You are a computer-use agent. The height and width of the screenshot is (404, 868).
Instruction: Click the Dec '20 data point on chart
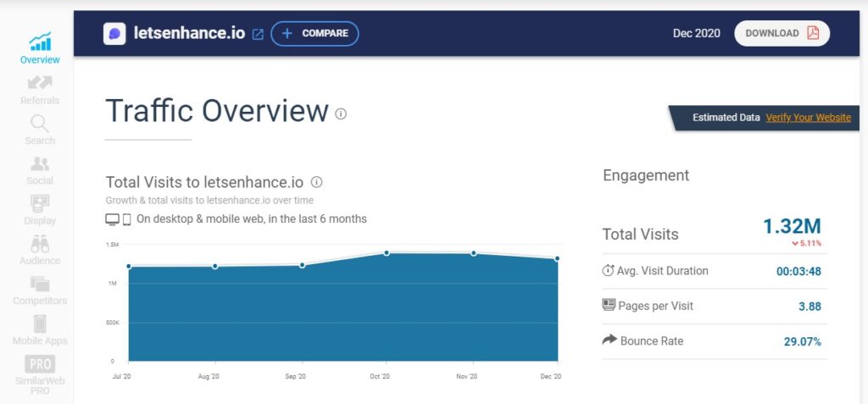(557, 258)
